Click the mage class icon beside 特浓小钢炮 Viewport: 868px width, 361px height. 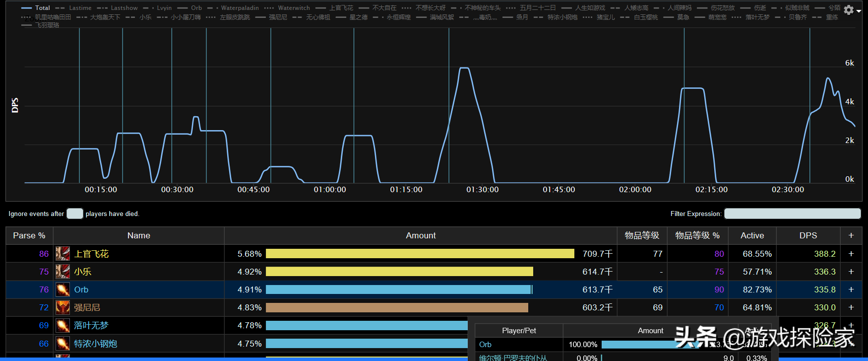coord(62,343)
